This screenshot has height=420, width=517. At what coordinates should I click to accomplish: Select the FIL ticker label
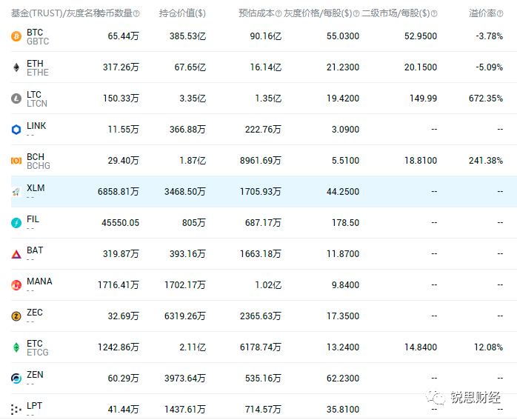(x=33, y=219)
